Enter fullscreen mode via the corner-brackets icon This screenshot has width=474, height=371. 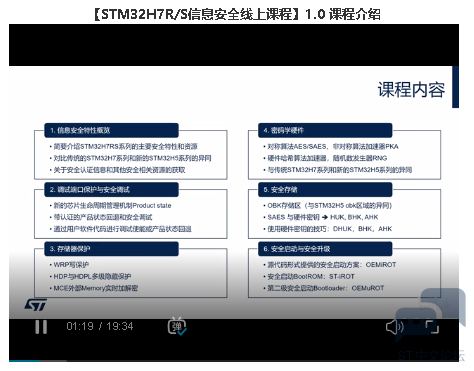point(432,327)
